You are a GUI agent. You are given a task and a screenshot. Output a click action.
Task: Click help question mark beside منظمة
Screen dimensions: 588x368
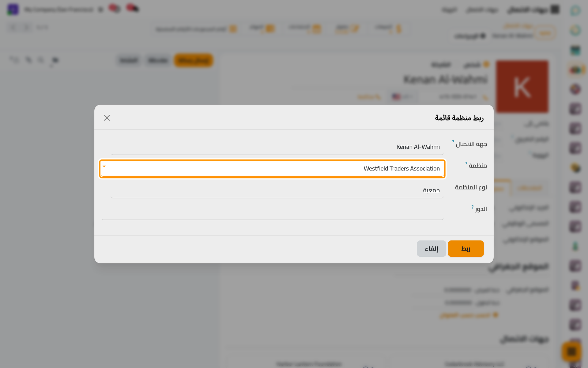(x=466, y=163)
